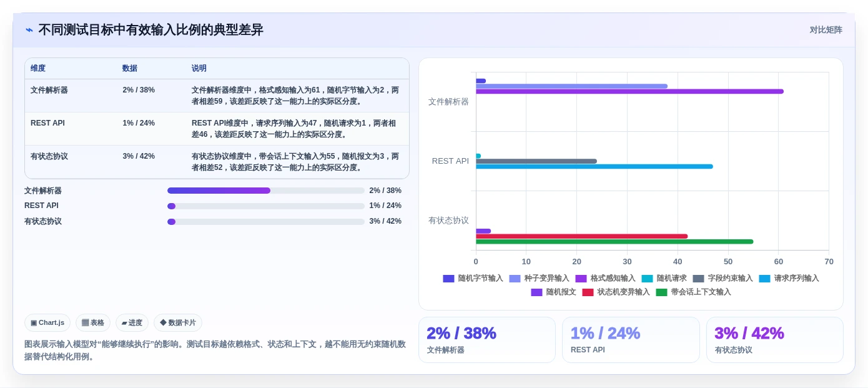The height and width of the screenshot is (388, 868).
Task: Click the REST API chart axis label
Action: click(x=450, y=161)
